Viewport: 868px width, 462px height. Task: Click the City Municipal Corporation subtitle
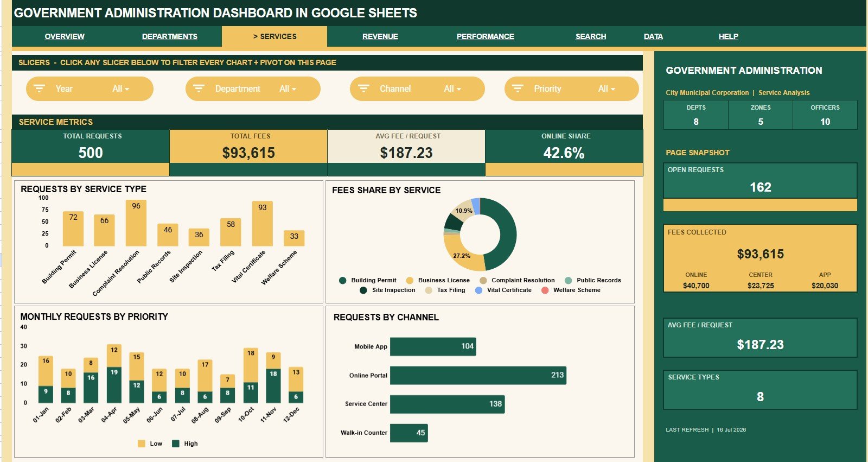point(707,93)
